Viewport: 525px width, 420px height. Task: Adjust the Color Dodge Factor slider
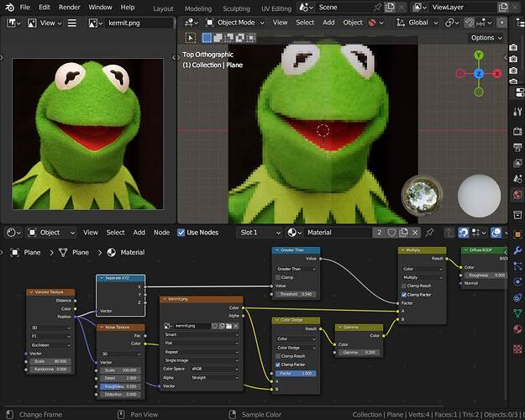coord(296,373)
